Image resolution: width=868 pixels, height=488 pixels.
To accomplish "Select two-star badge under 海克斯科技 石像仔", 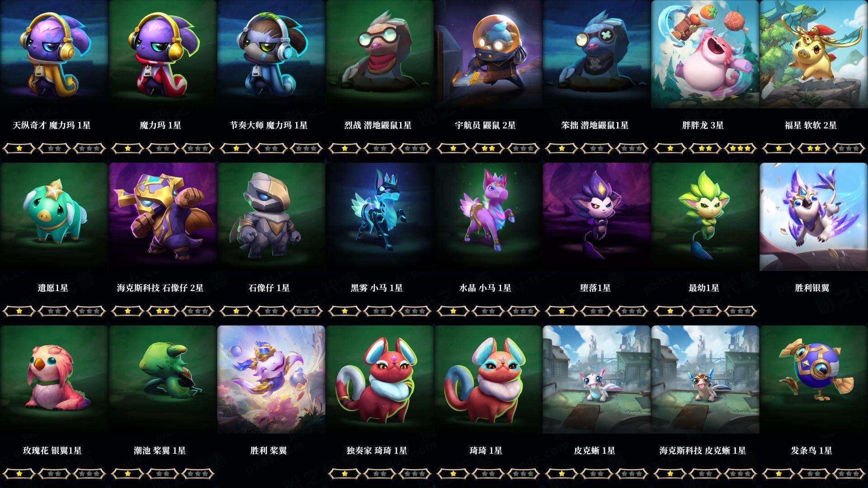I will click(x=162, y=311).
